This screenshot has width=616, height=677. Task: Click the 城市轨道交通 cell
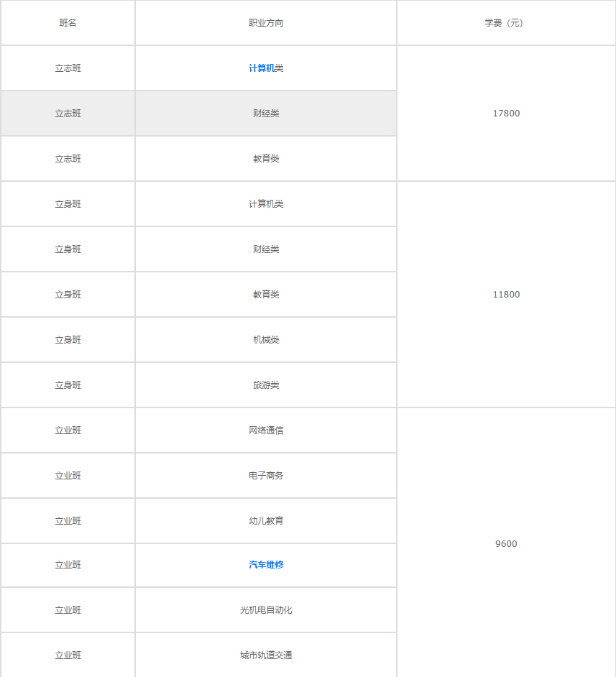click(x=266, y=655)
